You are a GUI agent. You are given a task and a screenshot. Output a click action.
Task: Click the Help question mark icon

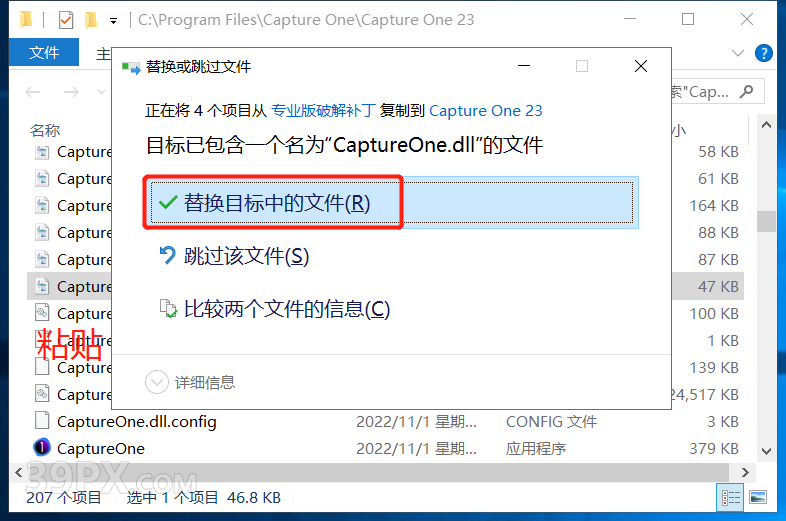pos(763,53)
